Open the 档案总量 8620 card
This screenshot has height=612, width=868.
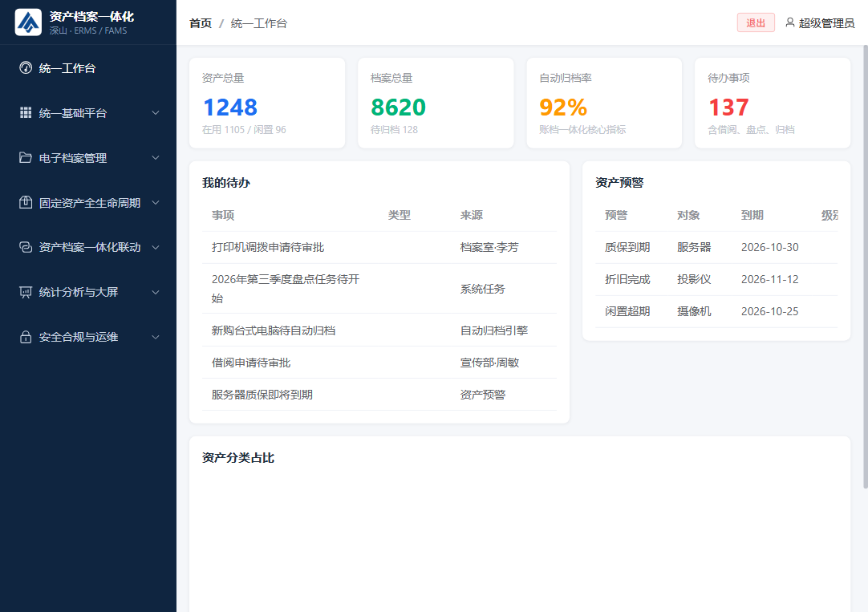point(436,103)
